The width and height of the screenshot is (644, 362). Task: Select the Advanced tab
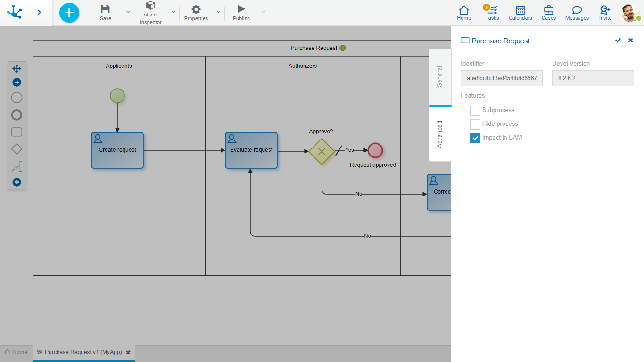click(440, 134)
